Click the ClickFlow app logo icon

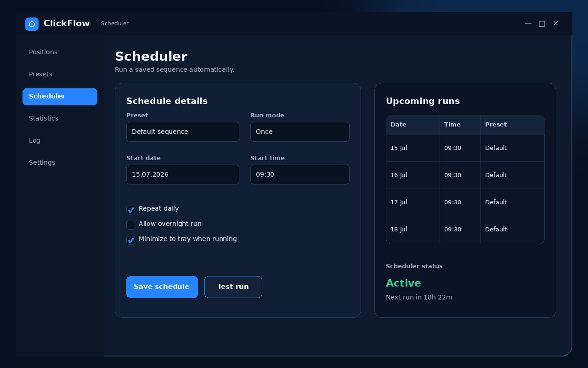click(32, 24)
